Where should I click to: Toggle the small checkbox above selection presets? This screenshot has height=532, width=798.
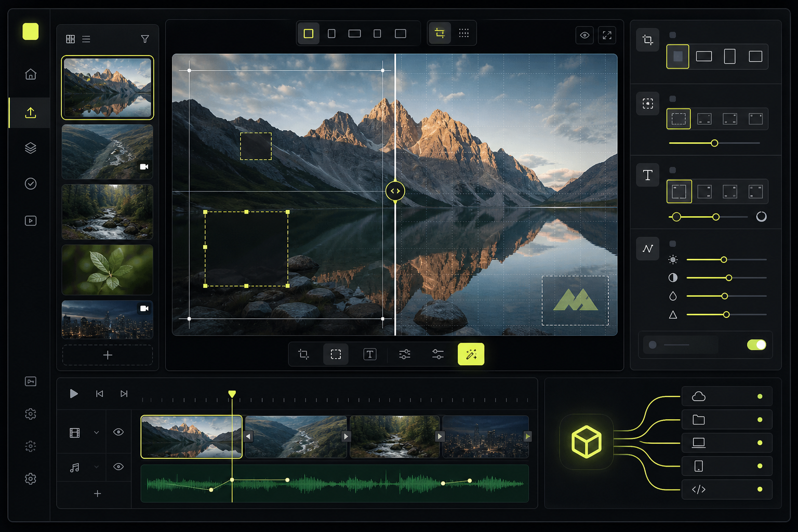click(673, 99)
